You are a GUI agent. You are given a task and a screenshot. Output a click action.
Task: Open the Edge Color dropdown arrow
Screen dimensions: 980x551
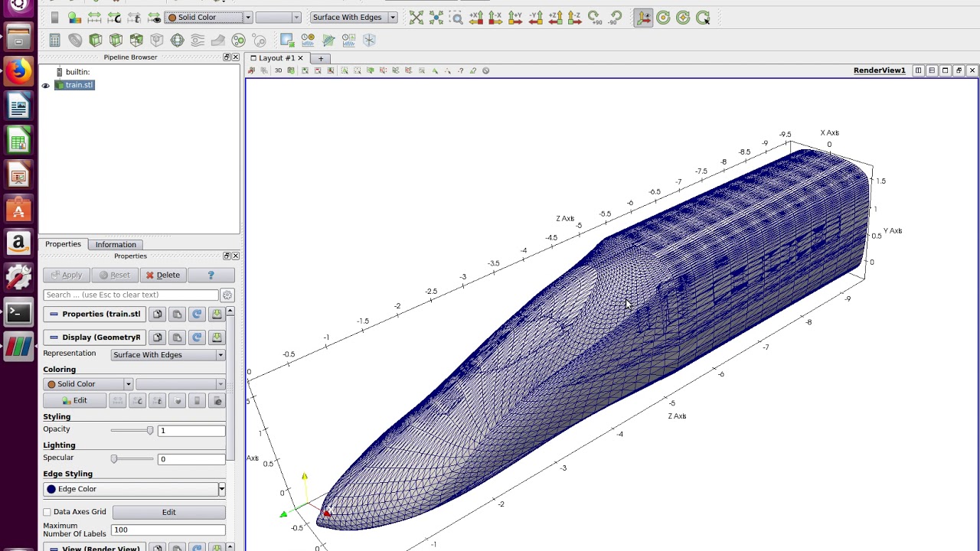(222, 489)
